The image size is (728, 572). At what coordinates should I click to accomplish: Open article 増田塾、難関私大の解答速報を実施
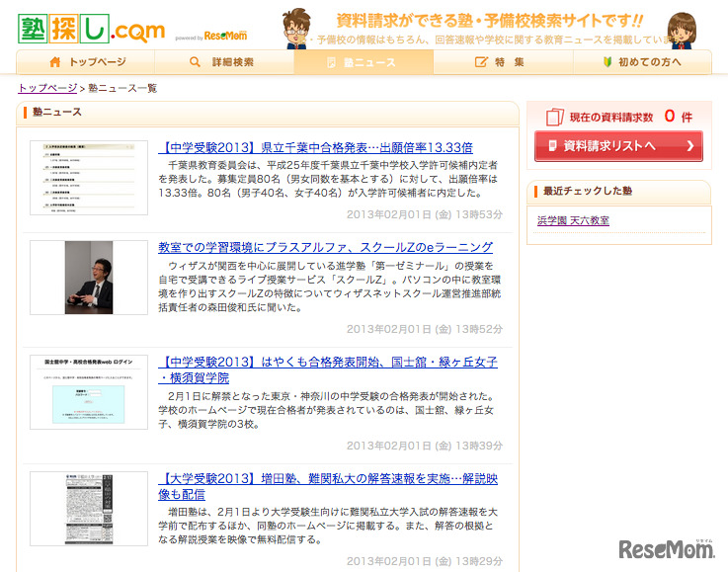tap(328, 486)
